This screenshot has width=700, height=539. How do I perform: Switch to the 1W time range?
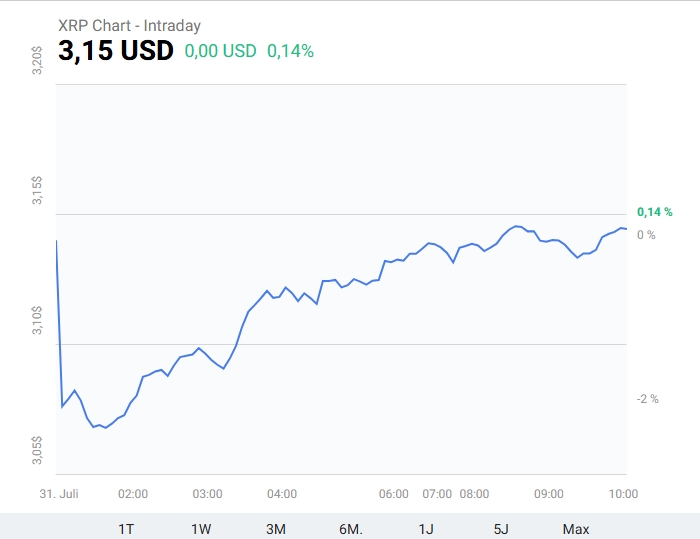tap(201, 529)
